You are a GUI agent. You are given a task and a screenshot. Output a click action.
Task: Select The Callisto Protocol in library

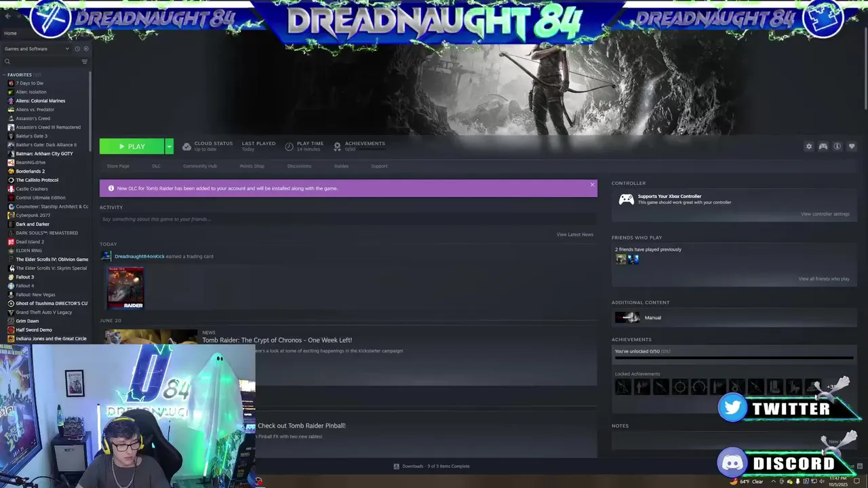coord(37,180)
